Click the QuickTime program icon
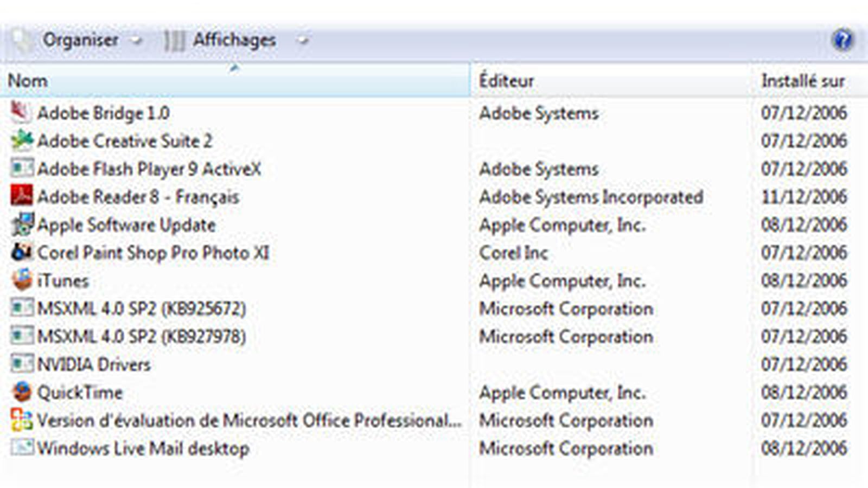The height and width of the screenshot is (488, 868). 22,391
